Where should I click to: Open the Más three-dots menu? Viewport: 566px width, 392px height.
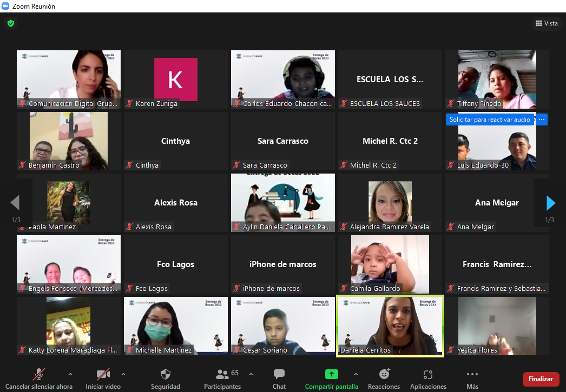click(472, 374)
